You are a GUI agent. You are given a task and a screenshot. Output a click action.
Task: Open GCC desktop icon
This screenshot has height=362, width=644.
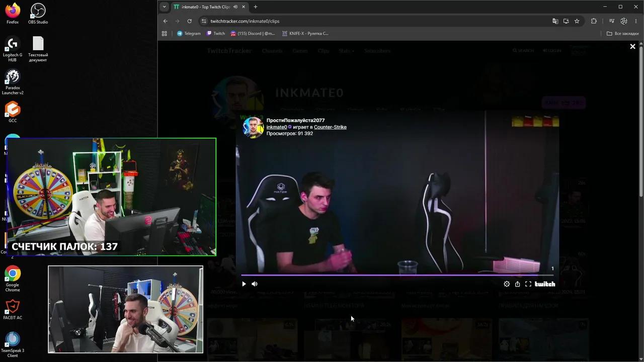tap(13, 112)
